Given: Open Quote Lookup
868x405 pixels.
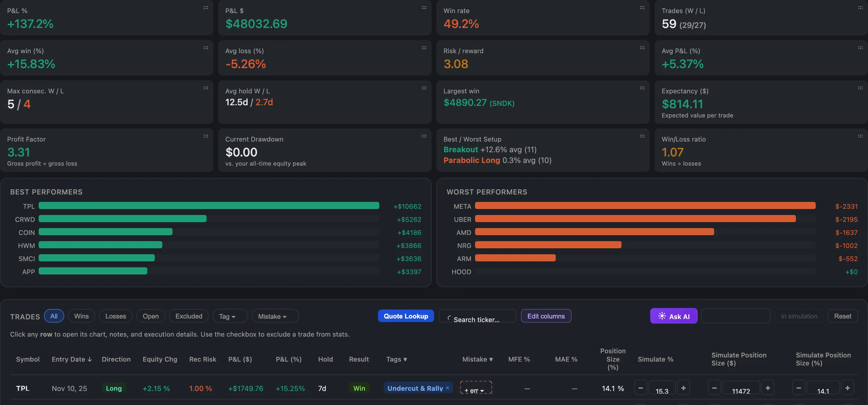Looking at the screenshot, I should [406, 316].
